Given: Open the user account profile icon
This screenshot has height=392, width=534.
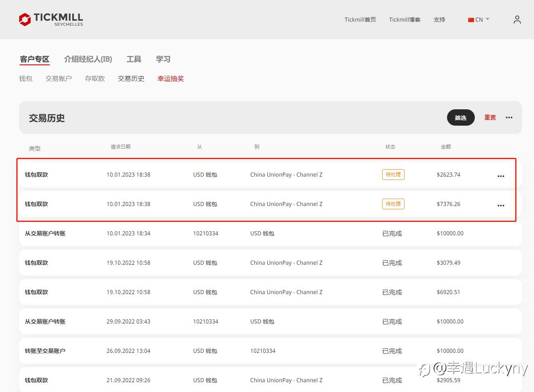Looking at the screenshot, I should click(x=517, y=20).
